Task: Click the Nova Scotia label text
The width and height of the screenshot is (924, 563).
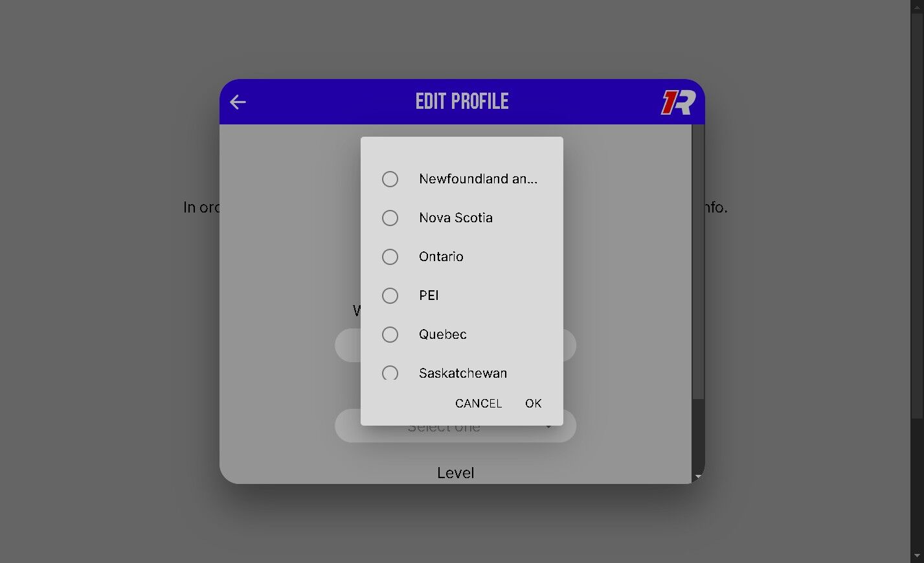Action: 455,218
